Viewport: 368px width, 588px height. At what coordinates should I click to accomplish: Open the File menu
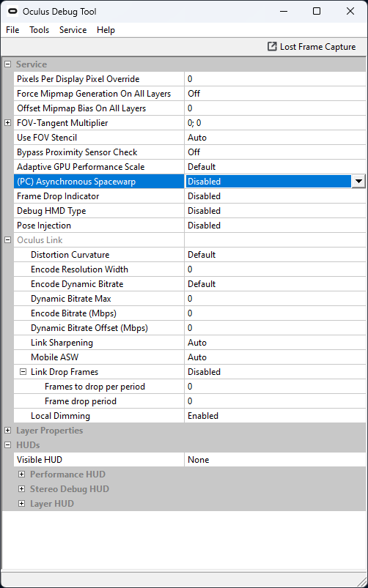12,30
